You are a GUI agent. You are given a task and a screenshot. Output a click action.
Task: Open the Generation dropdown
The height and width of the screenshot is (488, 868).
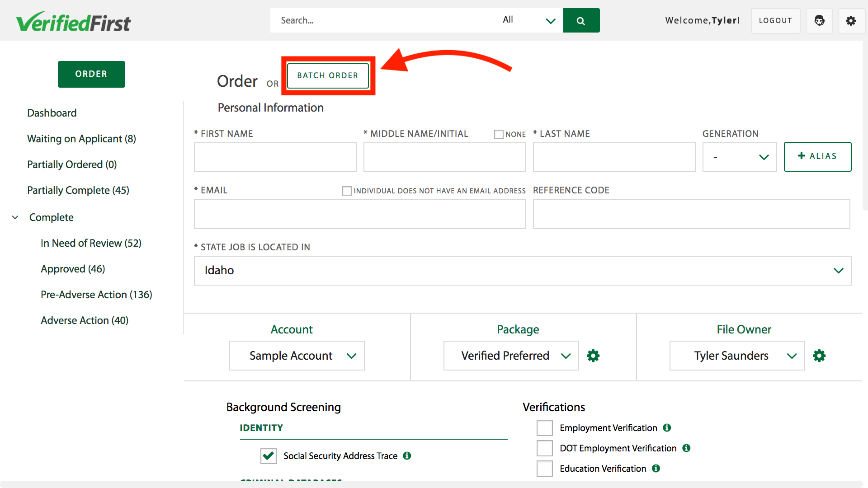pyautogui.click(x=740, y=157)
